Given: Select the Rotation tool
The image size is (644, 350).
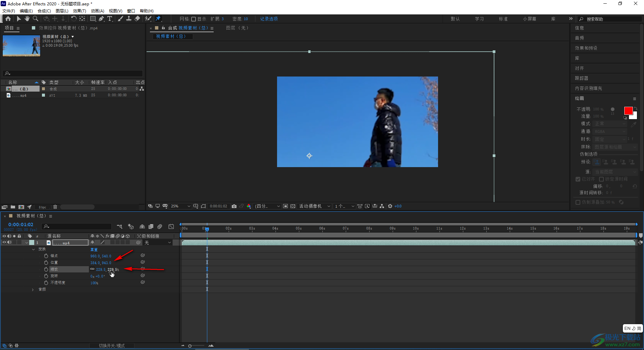Looking at the screenshot, I should (73, 19).
